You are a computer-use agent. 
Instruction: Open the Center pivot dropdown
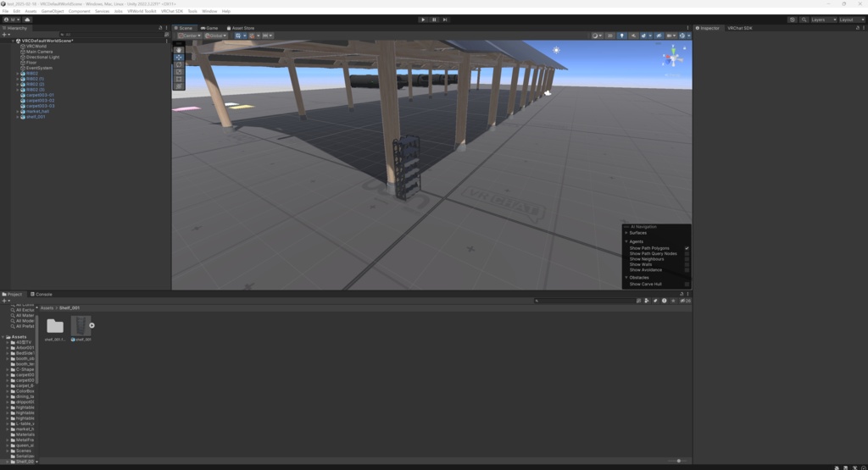click(189, 36)
